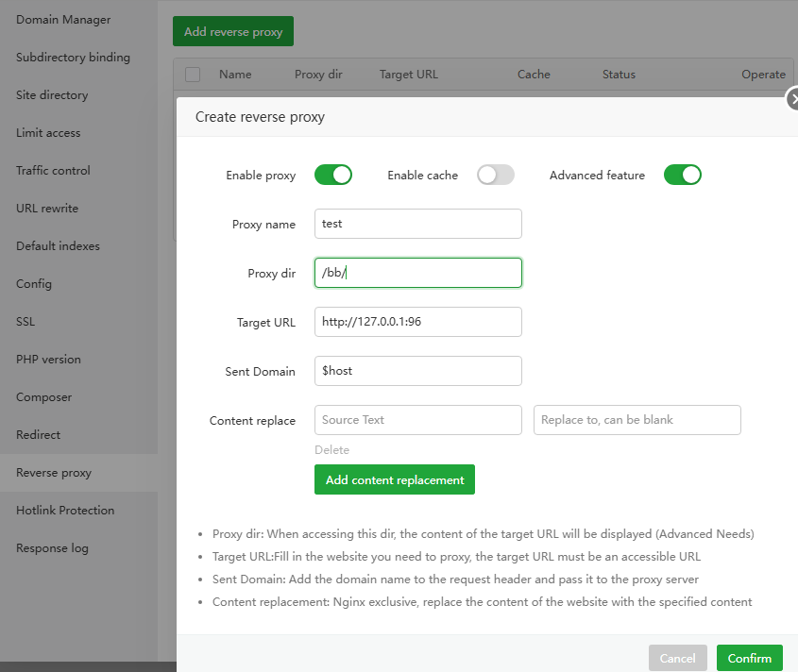Turn on the Enable cache switch
The image size is (798, 672).
pyautogui.click(x=495, y=175)
